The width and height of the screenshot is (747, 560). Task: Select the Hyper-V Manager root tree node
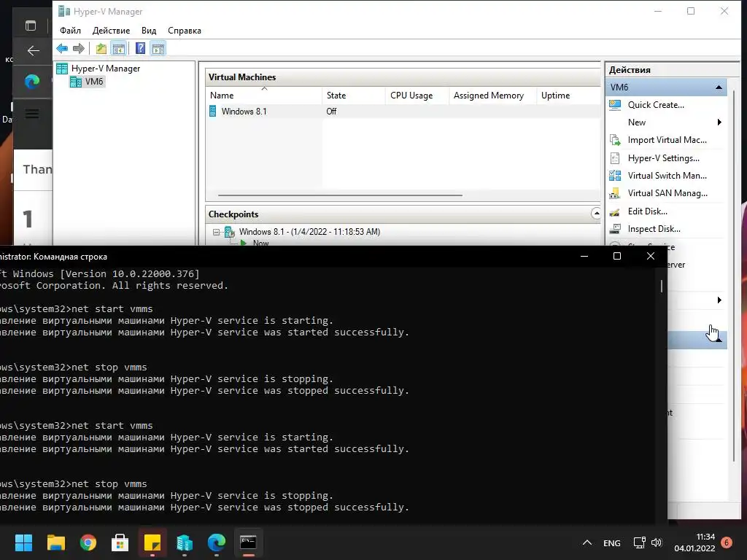click(98, 69)
